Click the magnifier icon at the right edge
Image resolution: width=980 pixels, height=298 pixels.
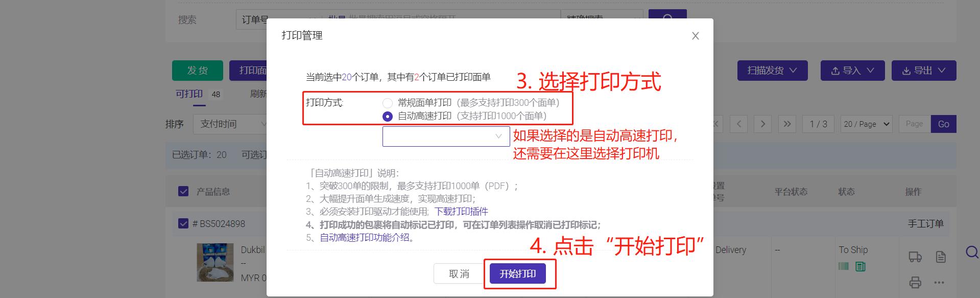pyautogui.click(x=972, y=252)
